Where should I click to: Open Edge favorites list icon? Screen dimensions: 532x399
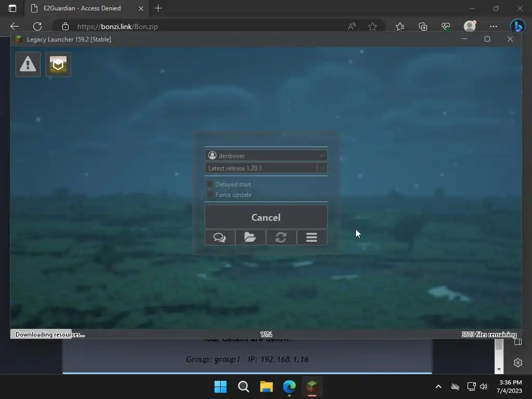click(x=400, y=26)
